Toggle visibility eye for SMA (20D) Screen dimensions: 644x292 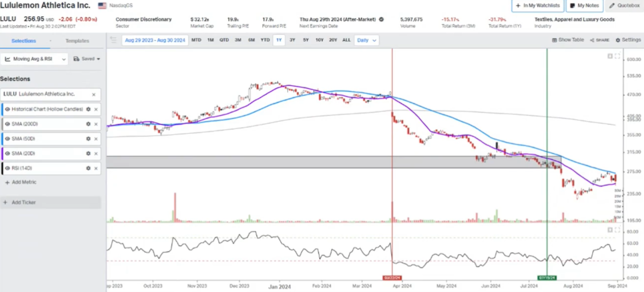coord(7,153)
